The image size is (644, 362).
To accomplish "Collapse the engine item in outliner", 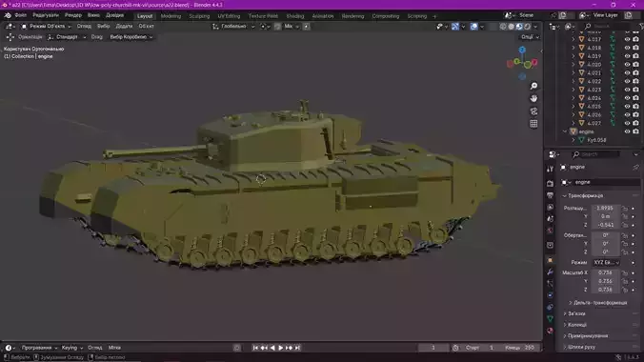I will pos(566,131).
